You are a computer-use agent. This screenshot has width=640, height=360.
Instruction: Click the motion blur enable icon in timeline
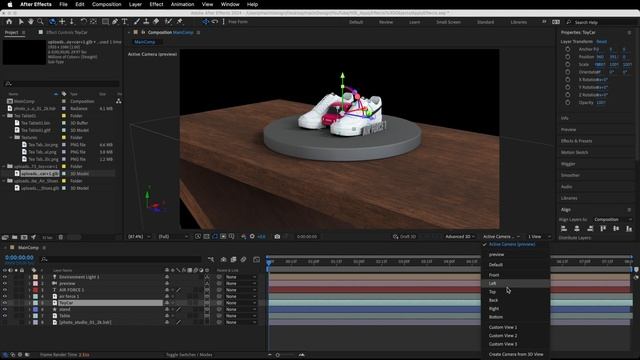tap(243, 259)
